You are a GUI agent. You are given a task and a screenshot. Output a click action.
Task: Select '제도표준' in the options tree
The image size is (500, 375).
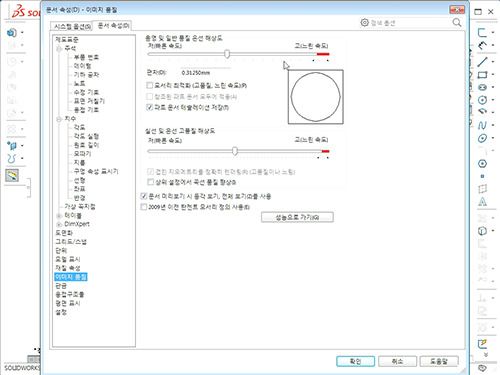67,40
